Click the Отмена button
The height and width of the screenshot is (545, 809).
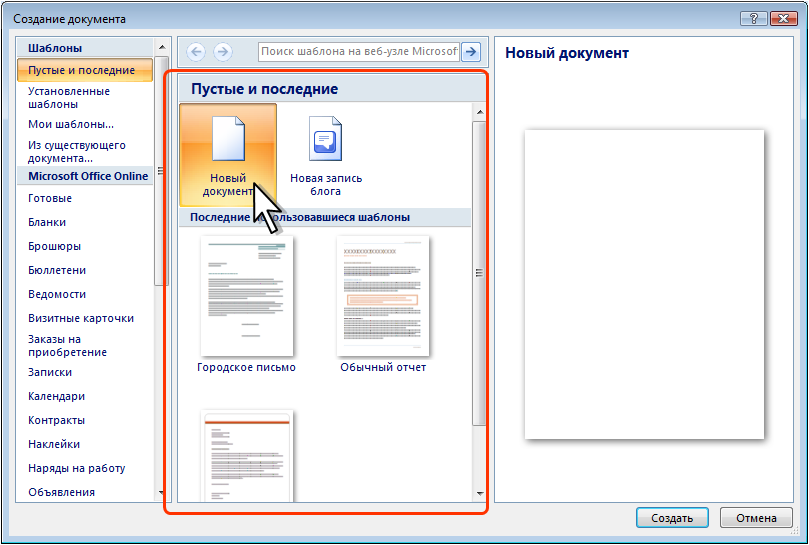(x=756, y=518)
